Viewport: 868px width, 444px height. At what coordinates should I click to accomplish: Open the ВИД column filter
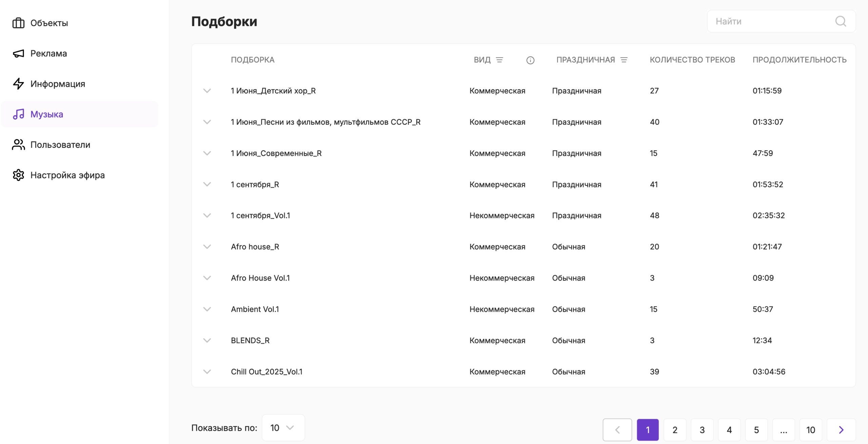500,59
